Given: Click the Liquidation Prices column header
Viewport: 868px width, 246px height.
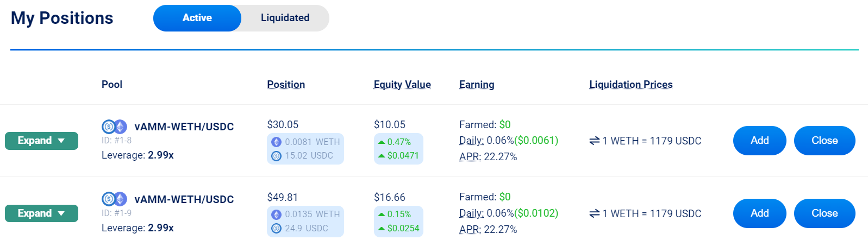Looking at the screenshot, I should 631,85.
